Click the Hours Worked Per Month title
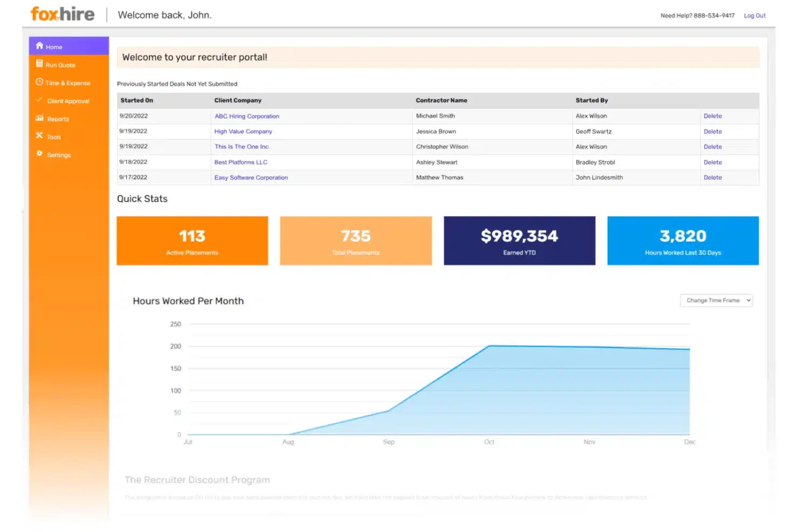The image size is (798, 532). point(188,301)
